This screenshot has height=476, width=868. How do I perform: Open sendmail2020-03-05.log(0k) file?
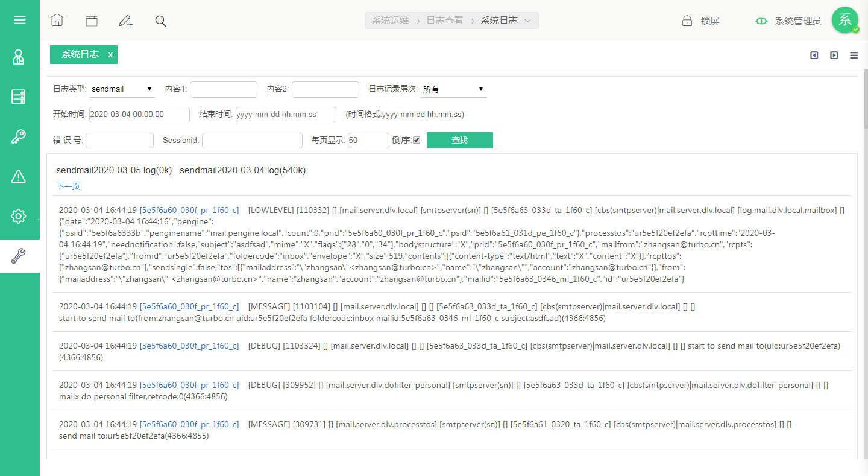(115, 170)
